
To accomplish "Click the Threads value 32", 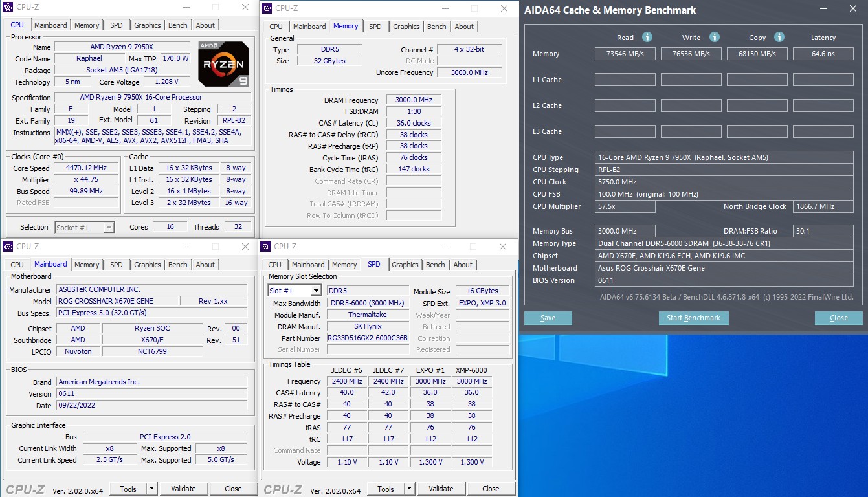I will pos(238,227).
